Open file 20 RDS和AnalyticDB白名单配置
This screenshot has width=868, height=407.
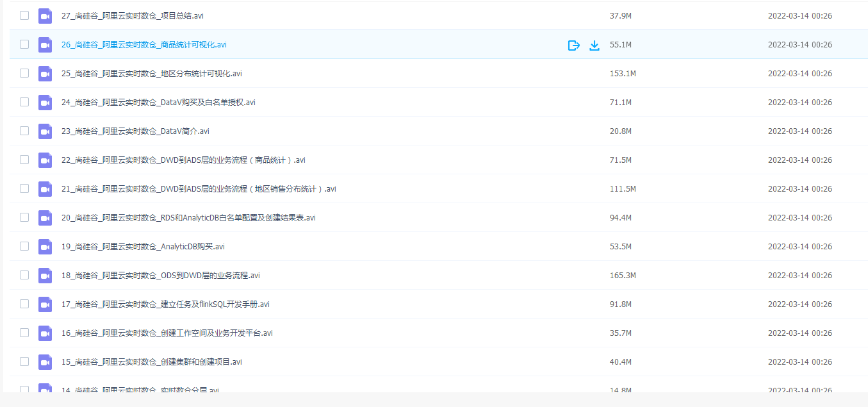(x=188, y=218)
